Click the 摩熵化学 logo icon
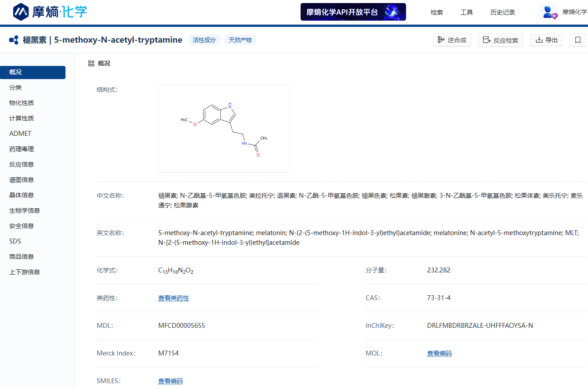Viewport: 588px width, 388px height. tap(21, 12)
